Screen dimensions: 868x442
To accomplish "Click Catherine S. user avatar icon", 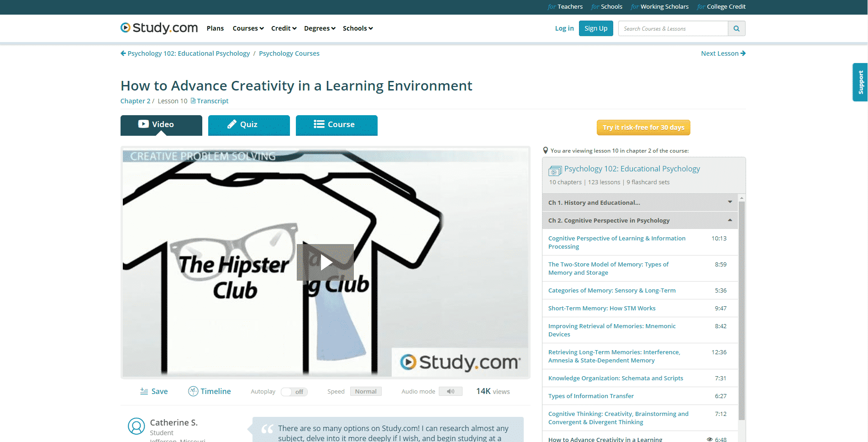I will coord(136,426).
